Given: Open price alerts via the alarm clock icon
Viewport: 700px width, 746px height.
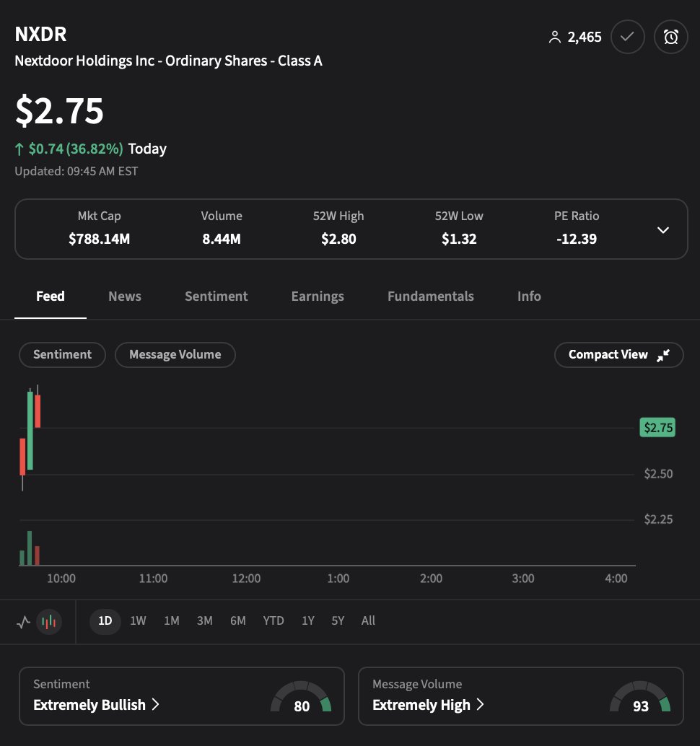Looking at the screenshot, I should [670, 36].
